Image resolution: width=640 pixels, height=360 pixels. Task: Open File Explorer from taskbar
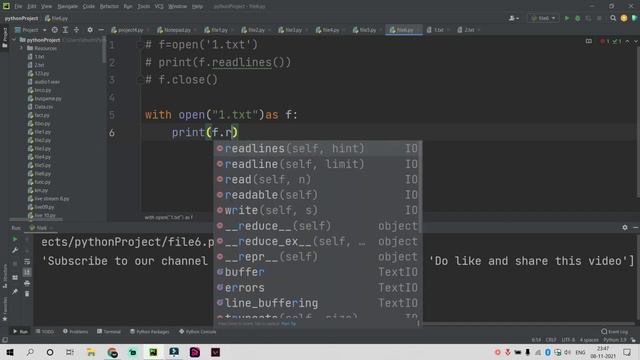point(91,352)
